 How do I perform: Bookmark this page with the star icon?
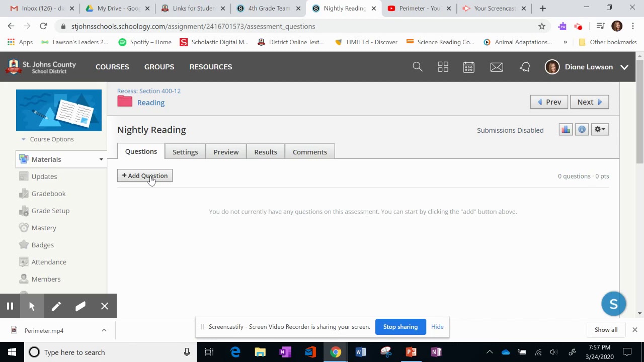coord(542,26)
